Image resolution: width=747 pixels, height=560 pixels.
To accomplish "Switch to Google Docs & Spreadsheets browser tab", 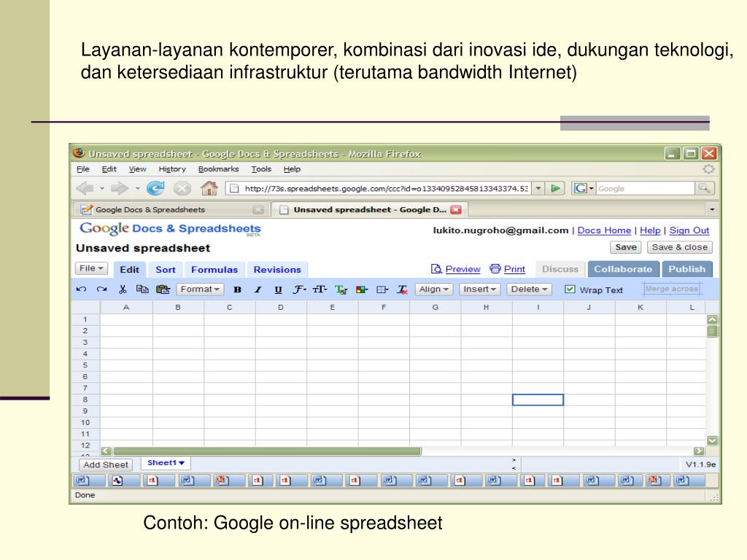I will point(172,209).
